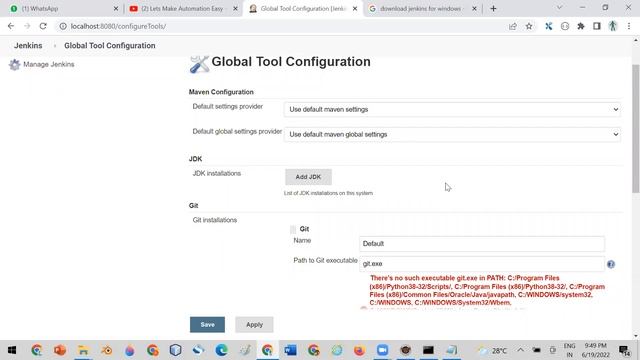
Task: Switch to Lets Make Automation Easy tab
Action: click(x=184, y=9)
